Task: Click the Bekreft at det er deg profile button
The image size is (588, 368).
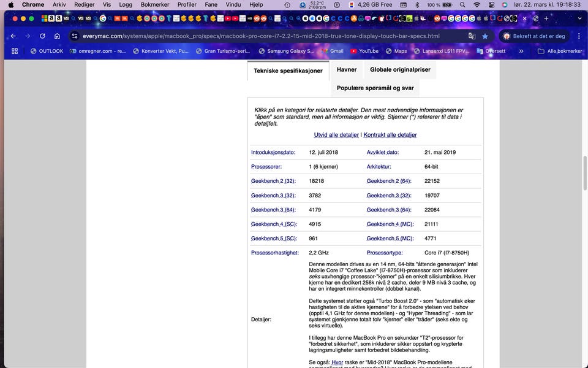Action: 534,36
